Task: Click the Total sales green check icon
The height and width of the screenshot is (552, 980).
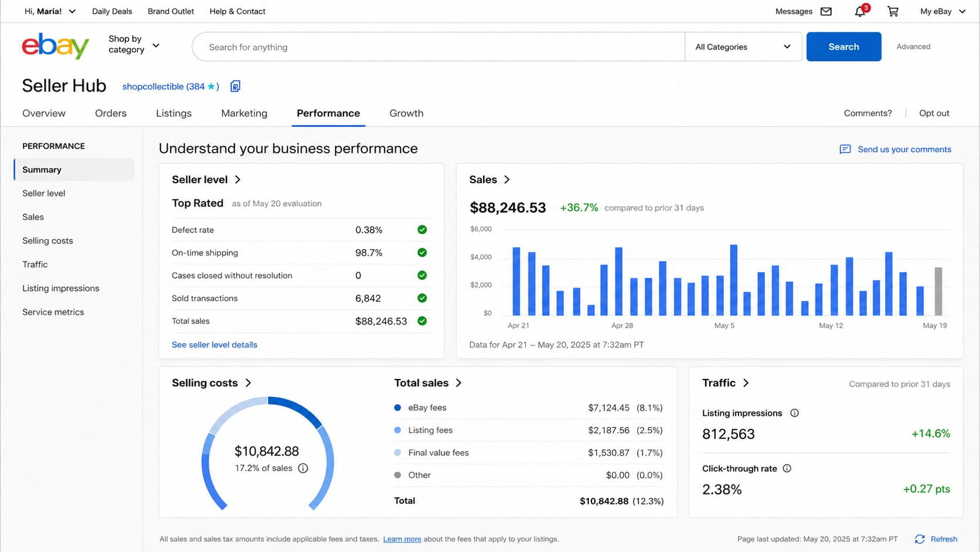Action: [x=422, y=321]
